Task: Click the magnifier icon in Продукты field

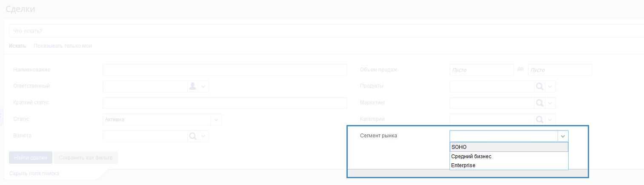Action: coord(539,86)
